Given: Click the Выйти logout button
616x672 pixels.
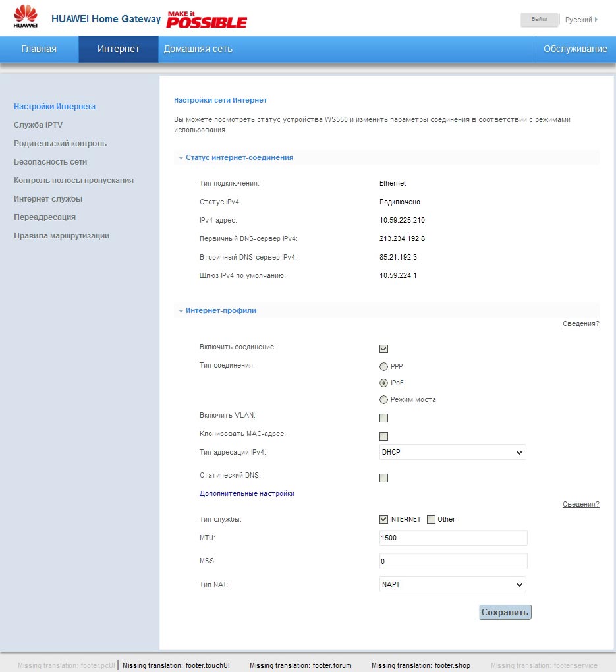Looking at the screenshot, I should click(x=539, y=20).
